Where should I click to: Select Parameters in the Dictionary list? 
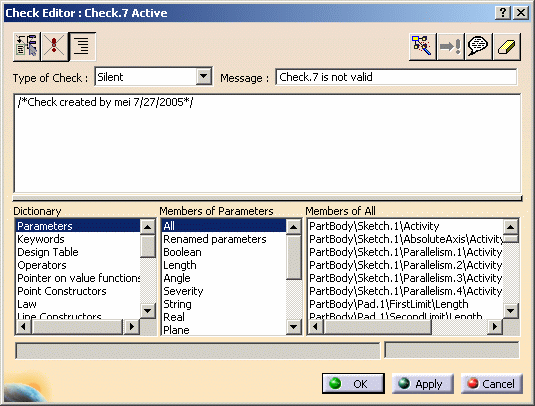point(78,226)
